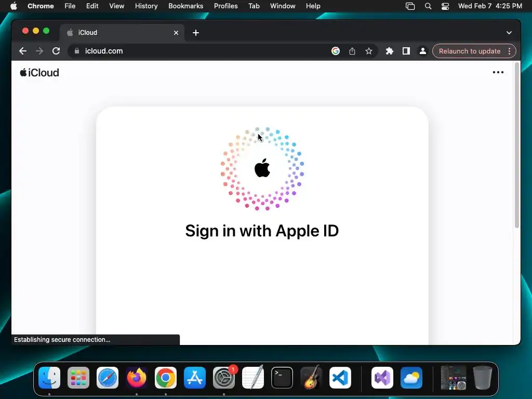Open Visual Studio (purple) from the Dock
This screenshot has width=532, height=399.
[382, 378]
